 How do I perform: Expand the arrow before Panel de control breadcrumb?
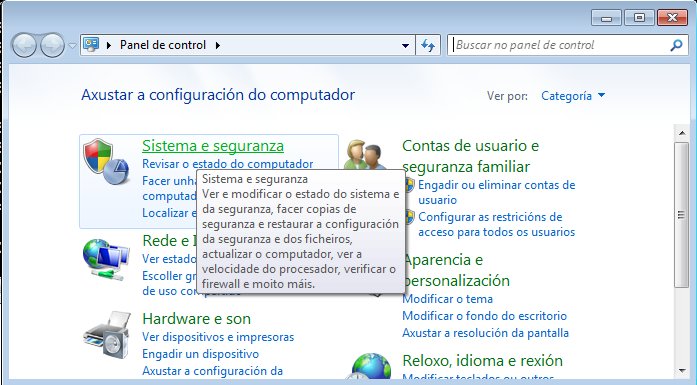[x=108, y=45]
